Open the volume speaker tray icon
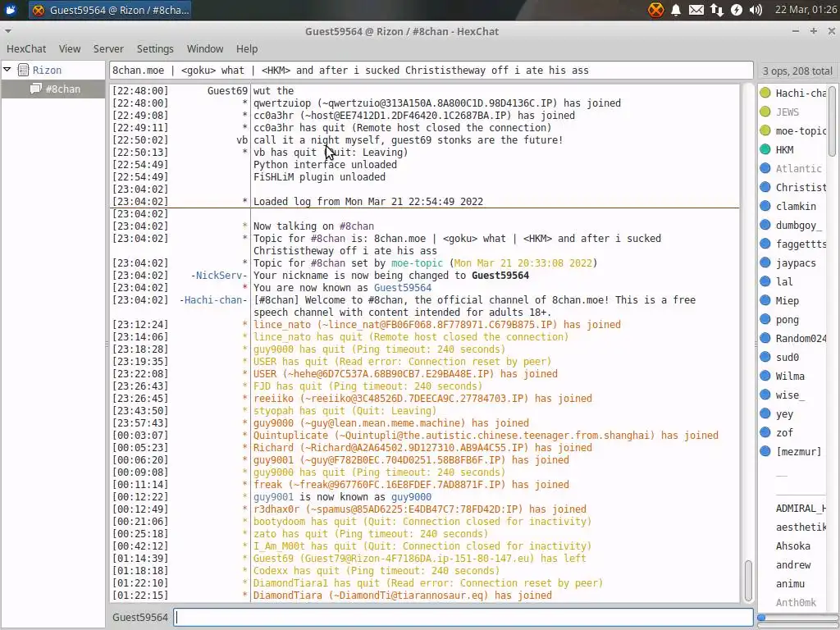 tap(756, 10)
